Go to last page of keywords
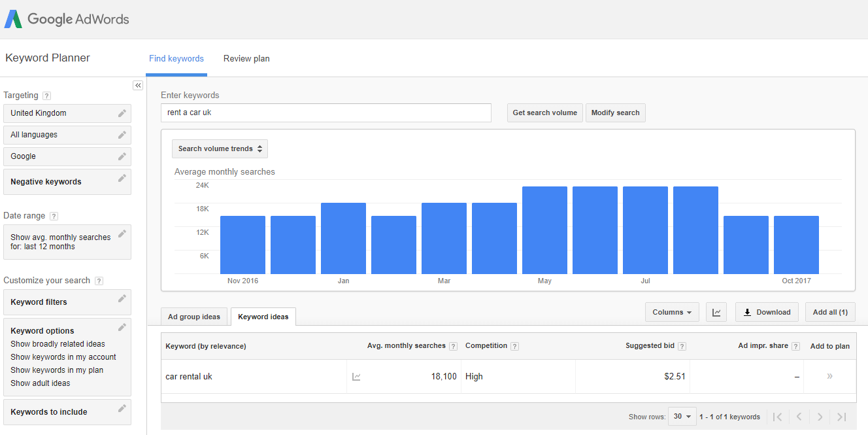Screen dimensions: 868x435 coord(842,417)
